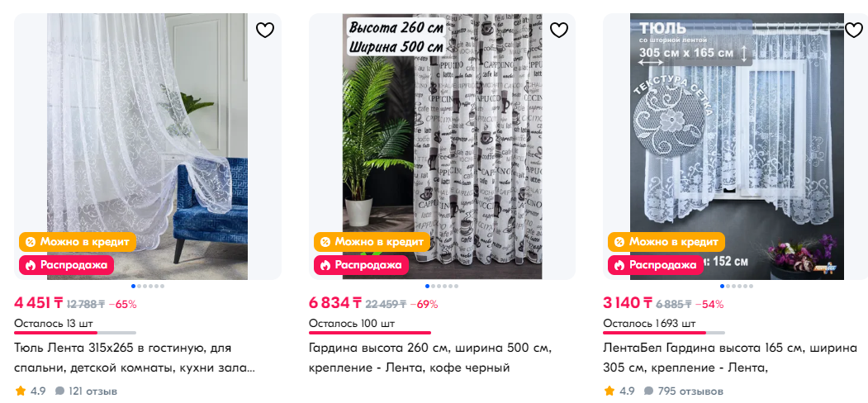Click stock progress bar 'Осталось 13 шт'
Viewport: 868px width, 403px height.
point(75,333)
